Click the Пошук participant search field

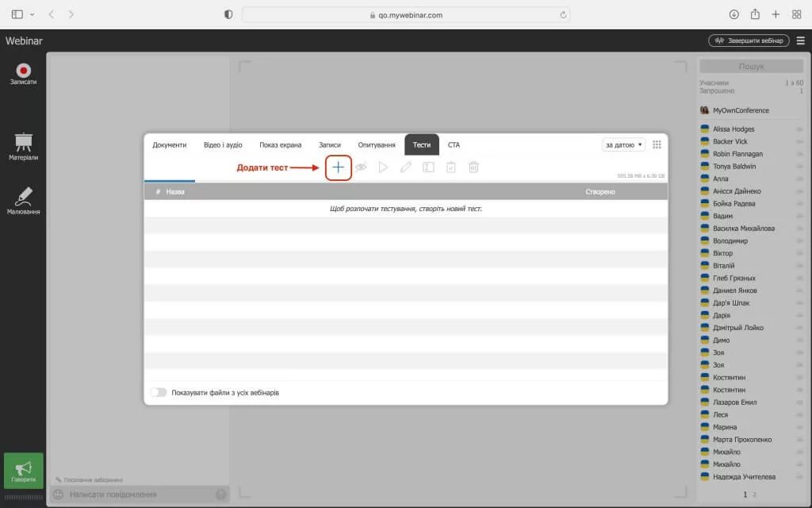751,67
